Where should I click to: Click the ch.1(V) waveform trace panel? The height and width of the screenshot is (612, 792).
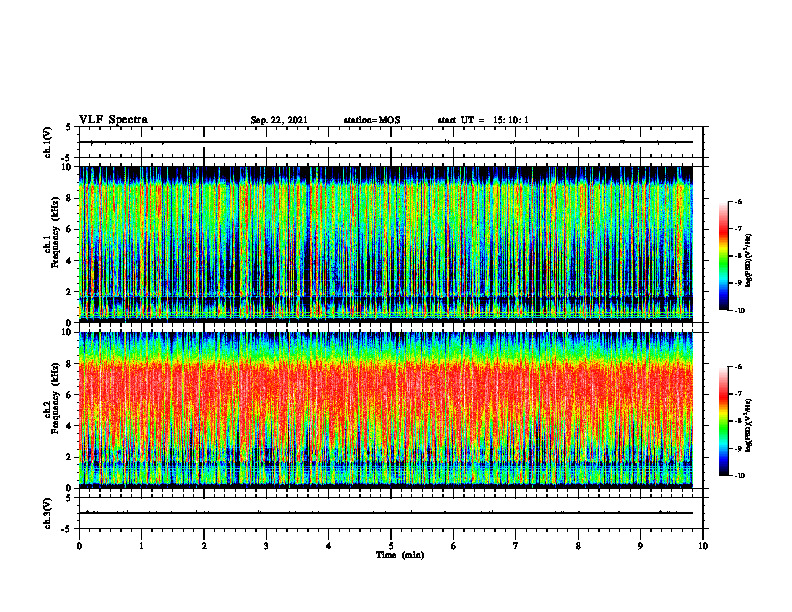pyautogui.click(x=391, y=142)
